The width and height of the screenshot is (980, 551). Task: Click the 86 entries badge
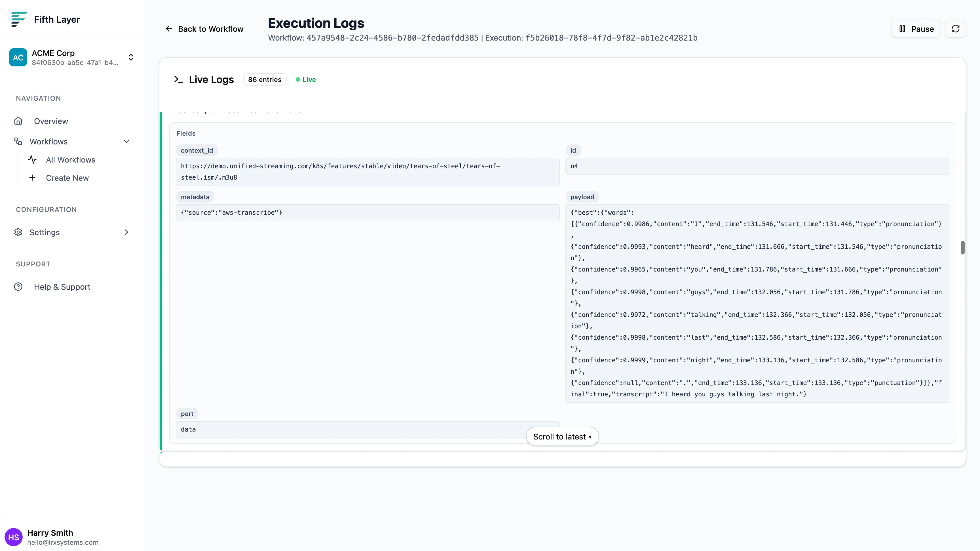tap(264, 79)
